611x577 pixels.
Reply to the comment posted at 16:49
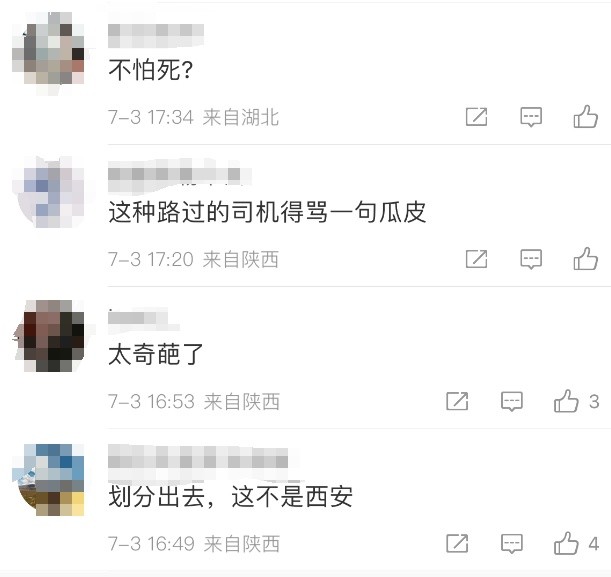click(512, 543)
